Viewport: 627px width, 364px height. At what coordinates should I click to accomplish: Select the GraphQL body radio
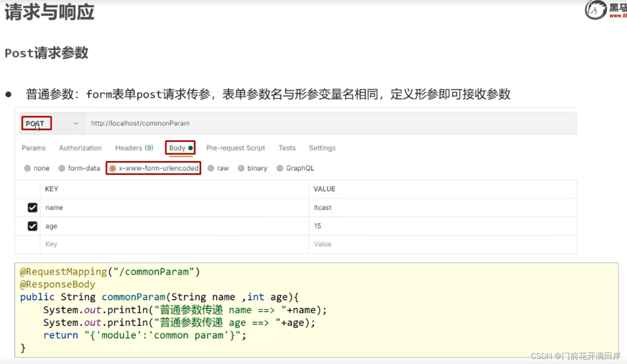(x=280, y=168)
